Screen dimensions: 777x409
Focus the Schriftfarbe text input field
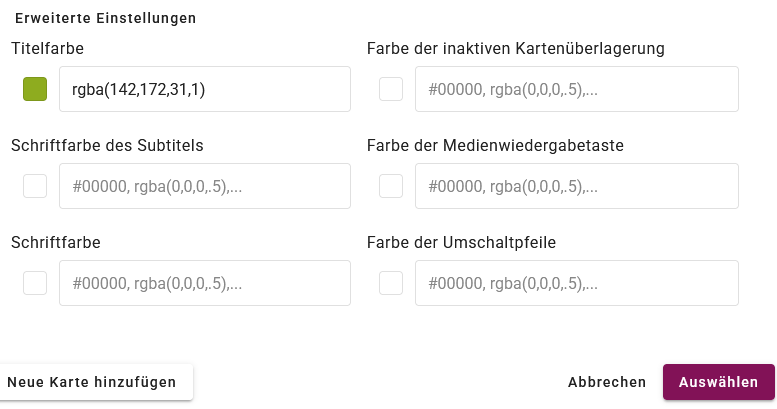click(205, 283)
